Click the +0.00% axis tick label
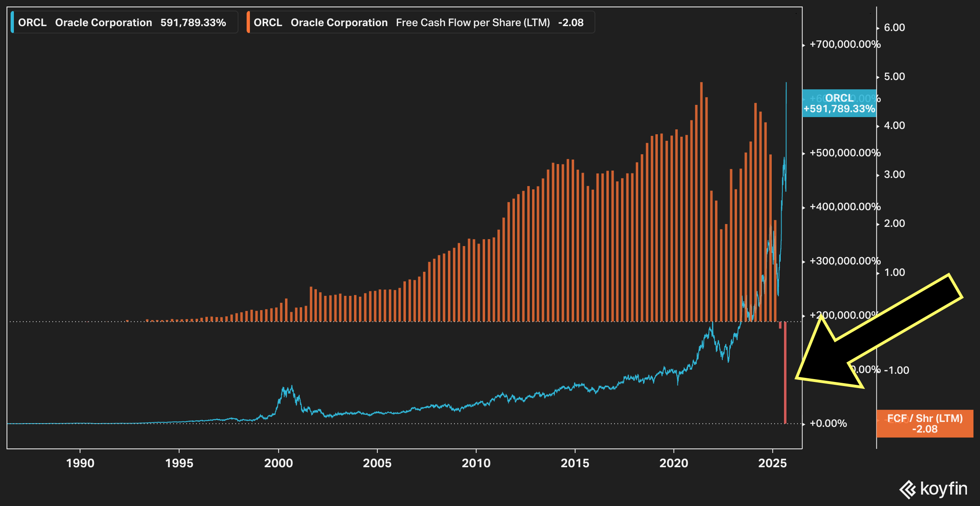980x506 pixels. coord(828,424)
